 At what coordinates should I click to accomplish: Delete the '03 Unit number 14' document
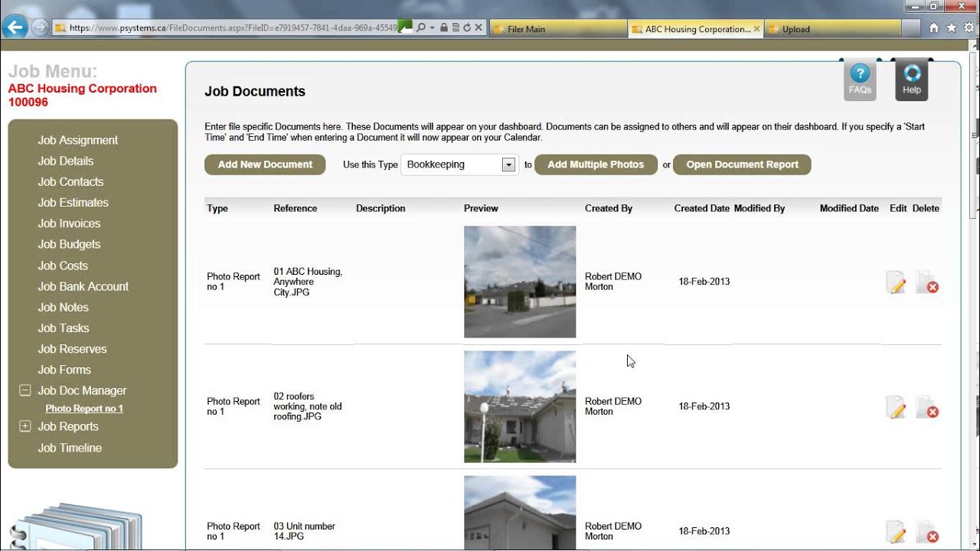(x=927, y=532)
